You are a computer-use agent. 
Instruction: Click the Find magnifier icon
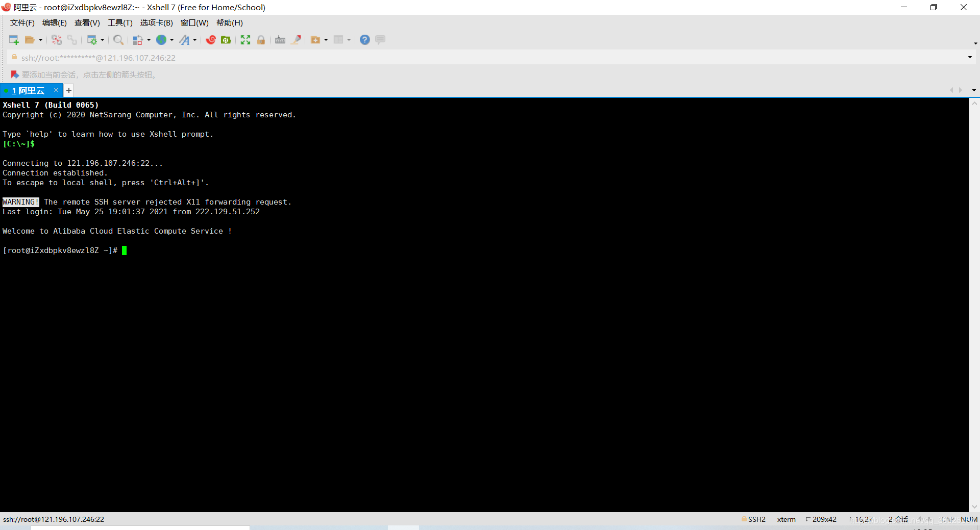118,40
